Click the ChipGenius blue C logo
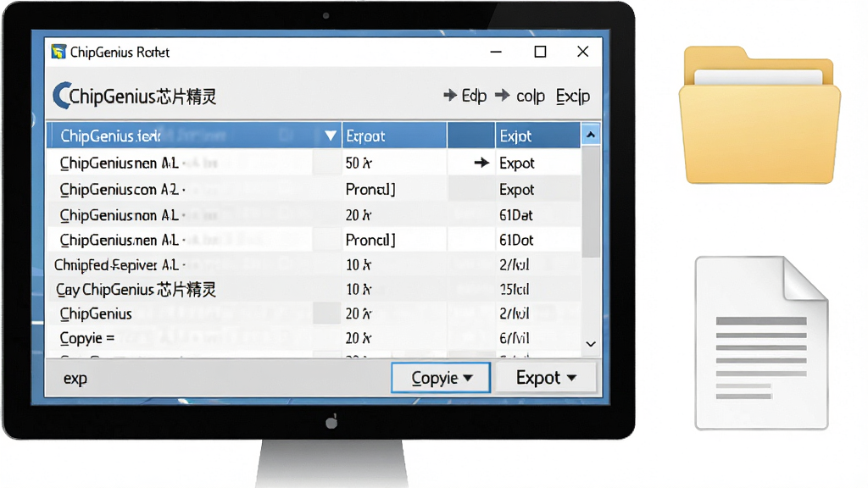Viewport: 868px width, 488px height. [x=61, y=96]
